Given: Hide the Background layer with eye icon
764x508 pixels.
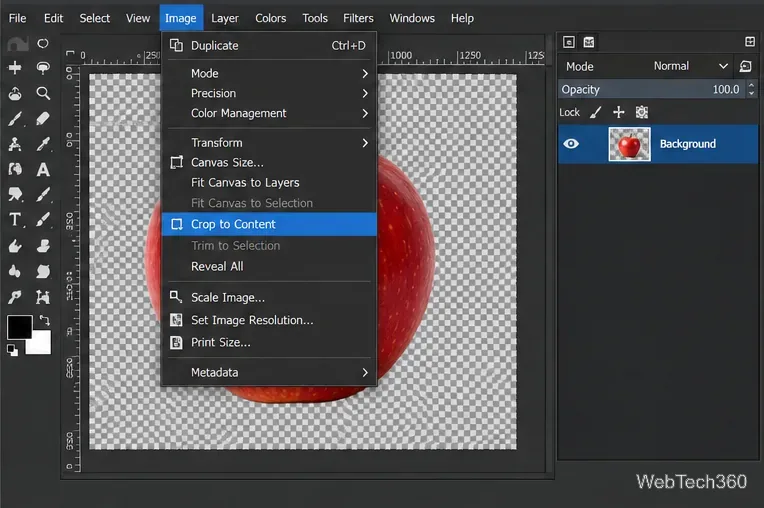Looking at the screenshot, I should coord(571,144).
